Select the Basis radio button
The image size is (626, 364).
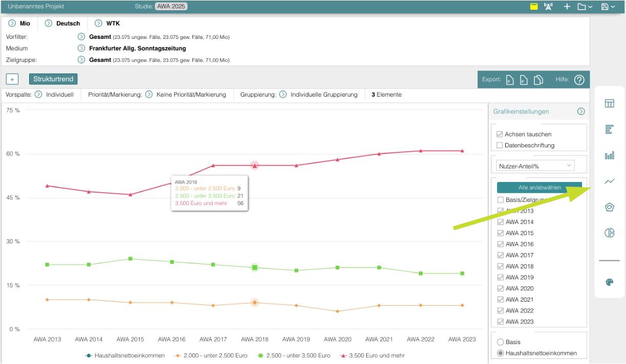[x=500, y=342]
